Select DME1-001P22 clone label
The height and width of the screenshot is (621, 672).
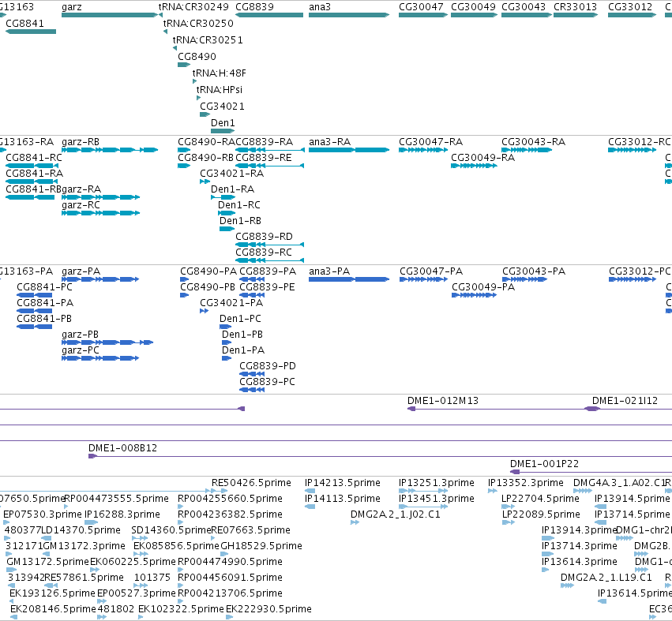tap(544, 464)
